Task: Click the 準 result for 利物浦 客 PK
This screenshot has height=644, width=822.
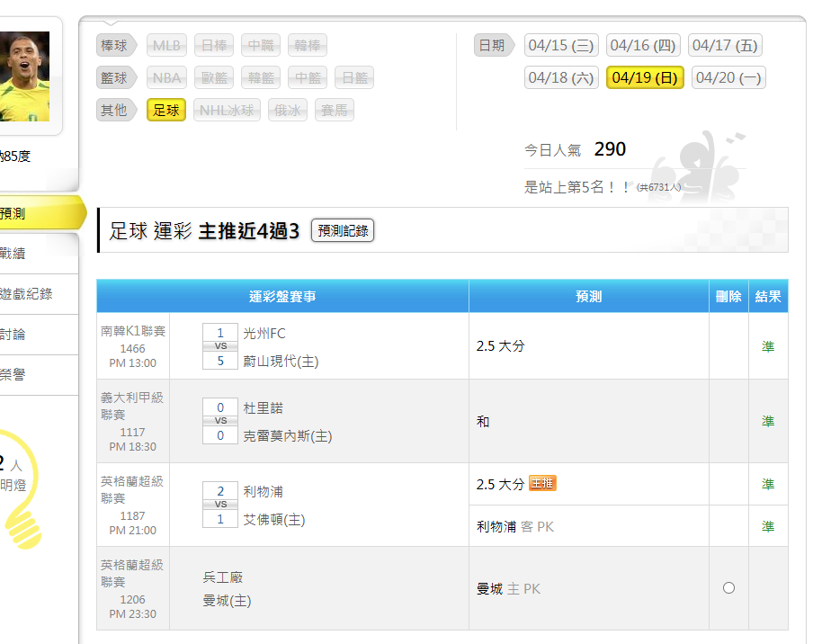Action: (768, 526)
